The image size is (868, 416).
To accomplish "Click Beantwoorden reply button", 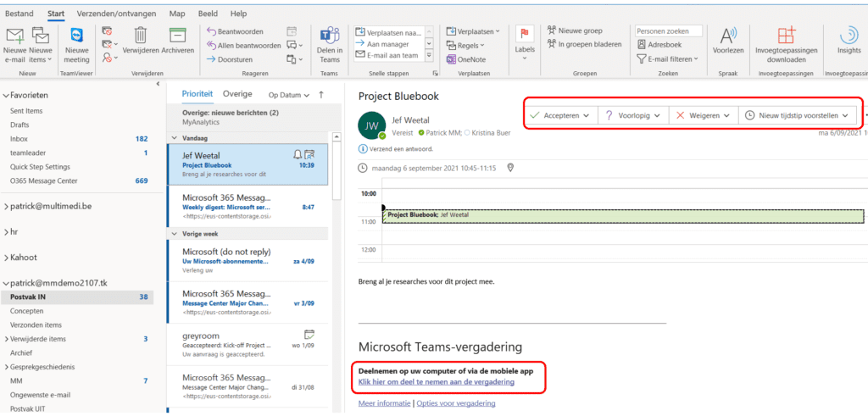I will [235, 31].
